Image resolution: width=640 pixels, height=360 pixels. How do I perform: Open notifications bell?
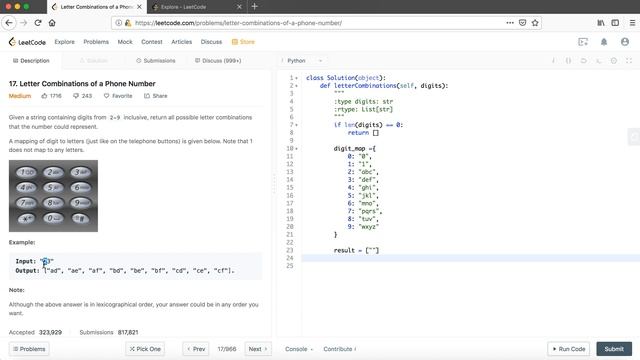(604, 42)
